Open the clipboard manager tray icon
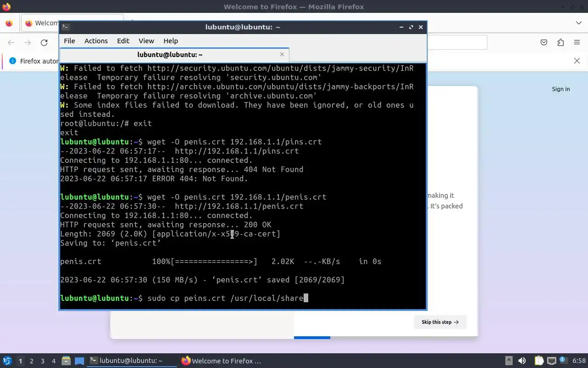 coord(539,361)
